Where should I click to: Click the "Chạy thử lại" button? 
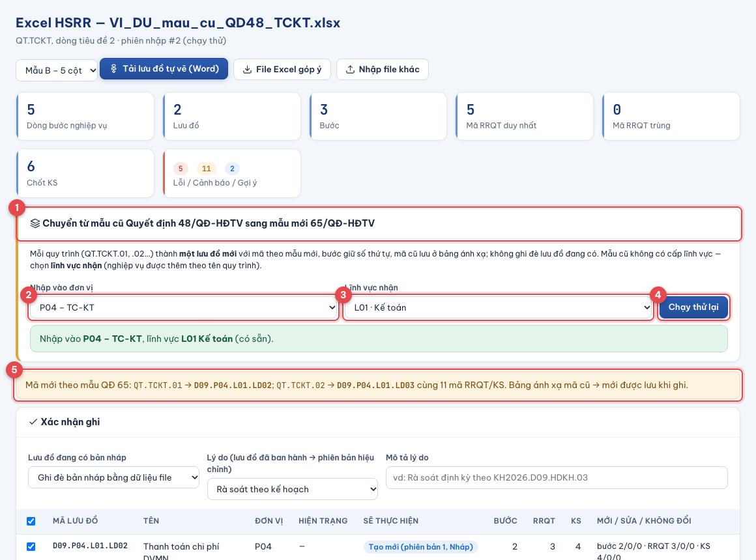(x=693, y=307)
